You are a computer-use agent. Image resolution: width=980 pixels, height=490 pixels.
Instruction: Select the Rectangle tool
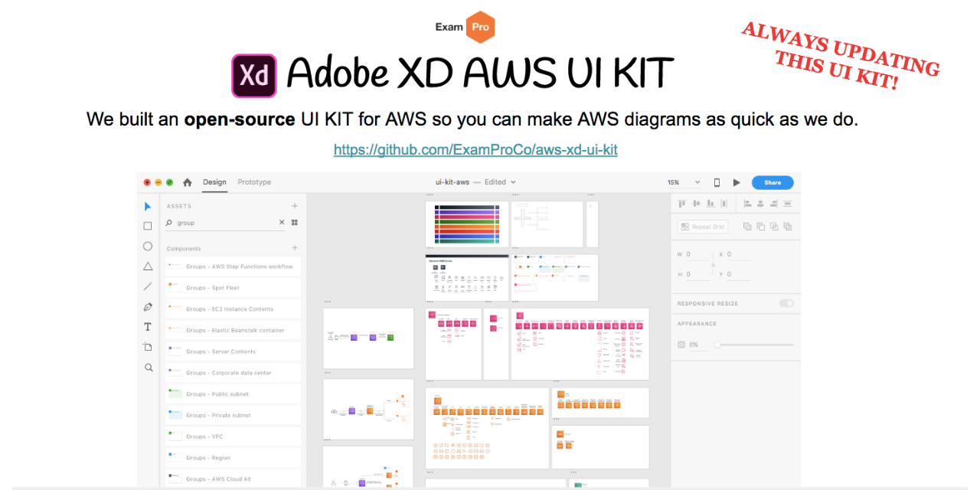click(x=148, y=226)
